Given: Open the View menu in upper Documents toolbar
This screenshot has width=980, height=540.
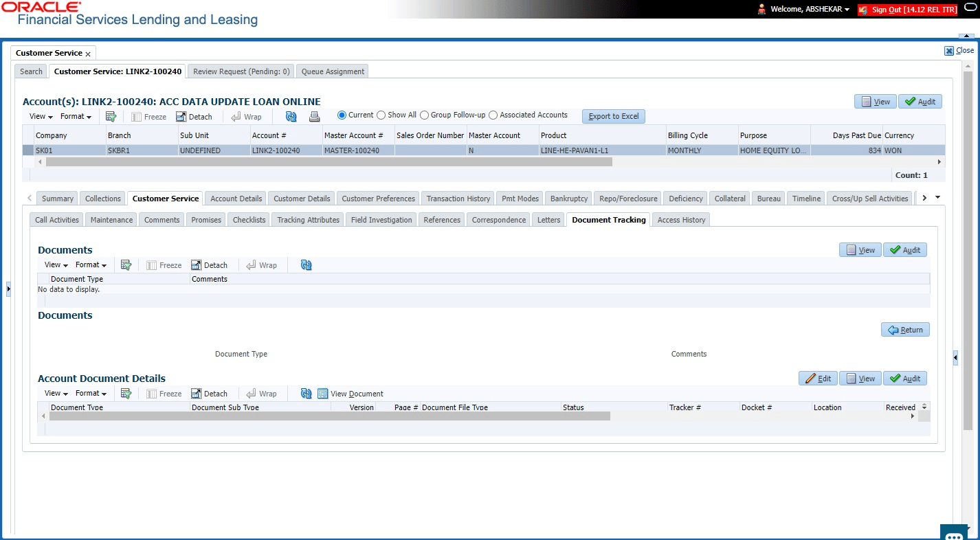Looking at the screenshot, I should coord(56,265).
